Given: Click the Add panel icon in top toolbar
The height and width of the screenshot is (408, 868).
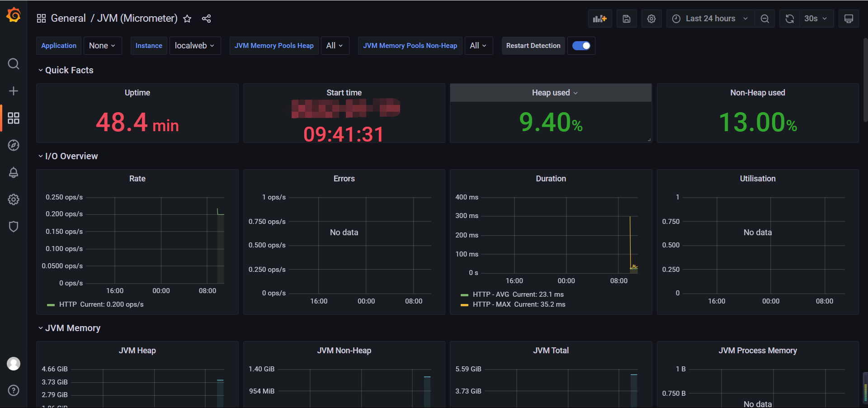Looking at the screenshot, I should point(599,19).
